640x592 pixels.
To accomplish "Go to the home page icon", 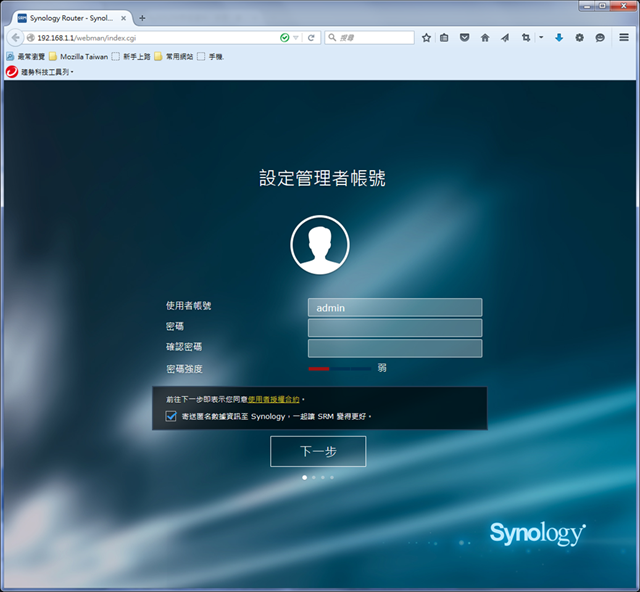I will coord(484,38).
